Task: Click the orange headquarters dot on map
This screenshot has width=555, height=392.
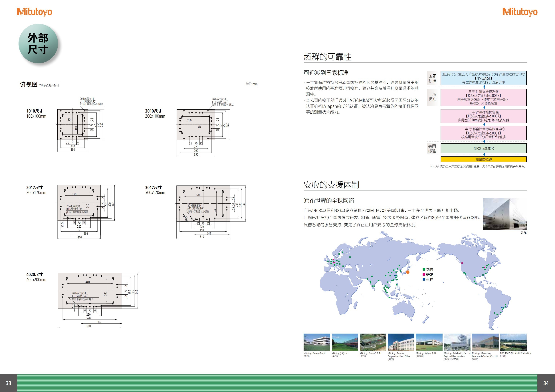Action: coord(407,272)
